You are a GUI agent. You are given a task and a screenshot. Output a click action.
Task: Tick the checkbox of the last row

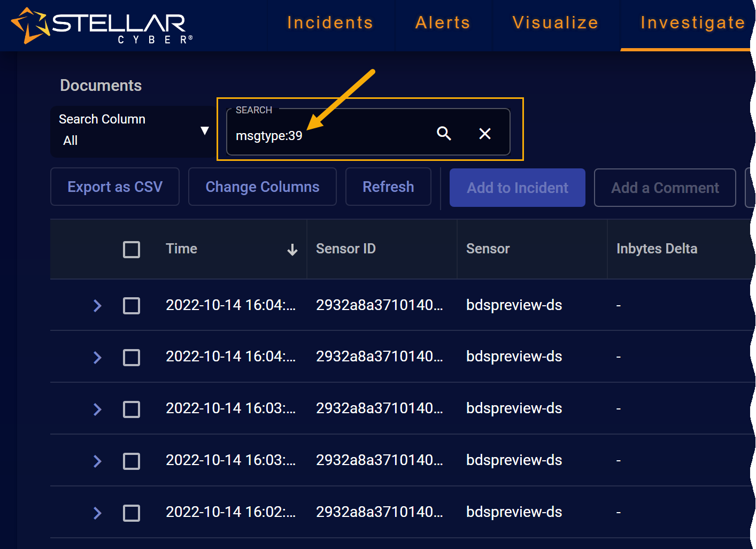coord(132,513)
